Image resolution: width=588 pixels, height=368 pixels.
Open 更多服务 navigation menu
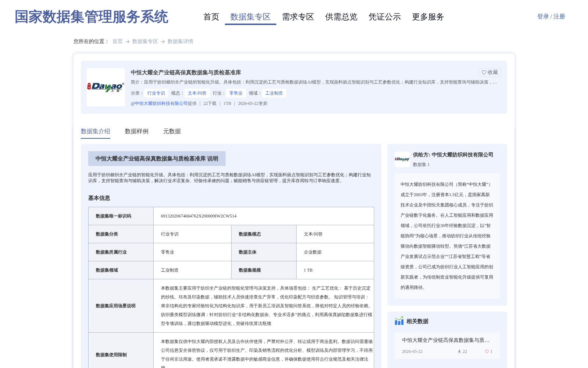[428, 17]
